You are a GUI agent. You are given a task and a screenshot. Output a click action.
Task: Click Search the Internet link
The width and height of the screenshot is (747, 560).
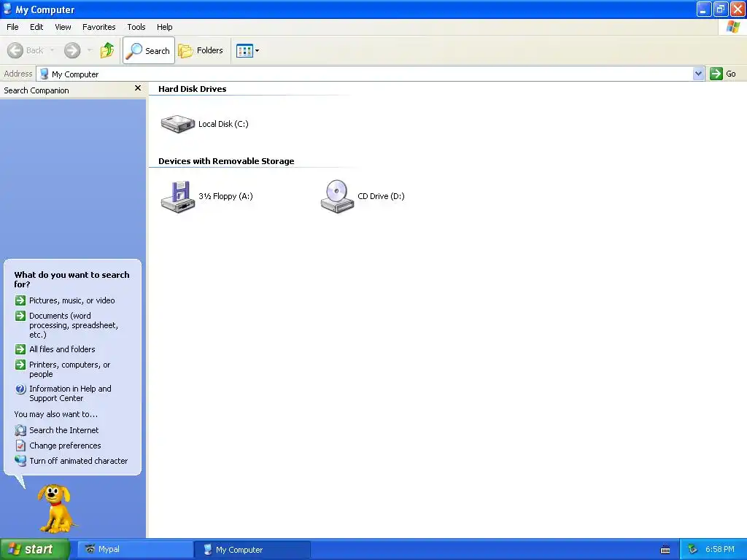coord(64,430)
